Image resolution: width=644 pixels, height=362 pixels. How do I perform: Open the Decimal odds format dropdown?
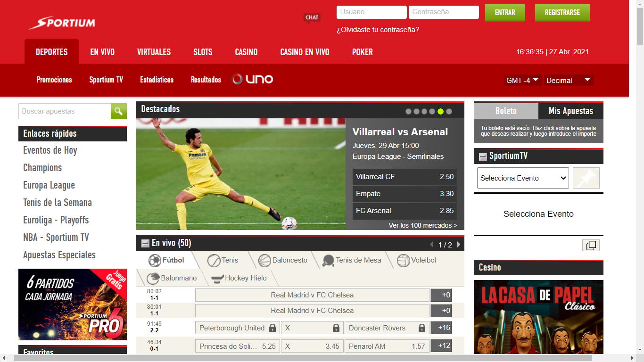point(568,80)
